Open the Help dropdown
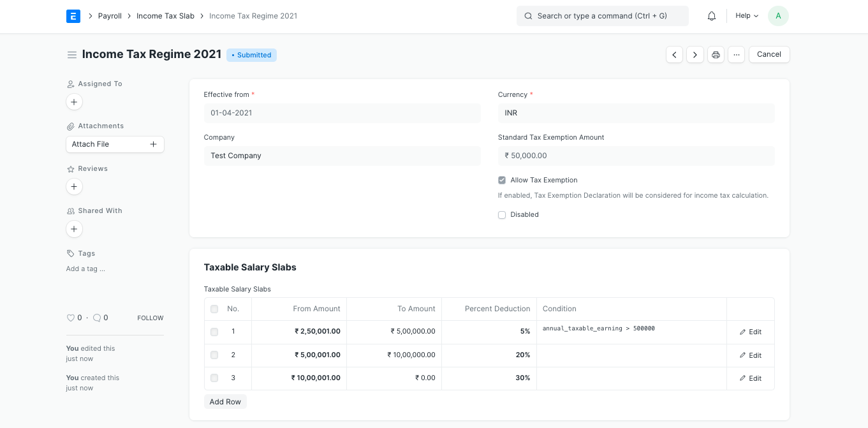 pyautogui.click(x=746, y=16)
